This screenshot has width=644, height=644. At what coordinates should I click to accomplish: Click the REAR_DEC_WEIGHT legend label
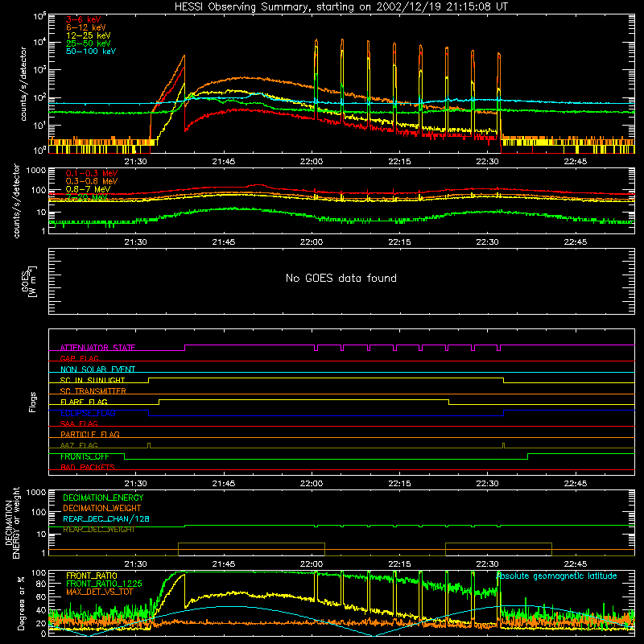(98, 530)
